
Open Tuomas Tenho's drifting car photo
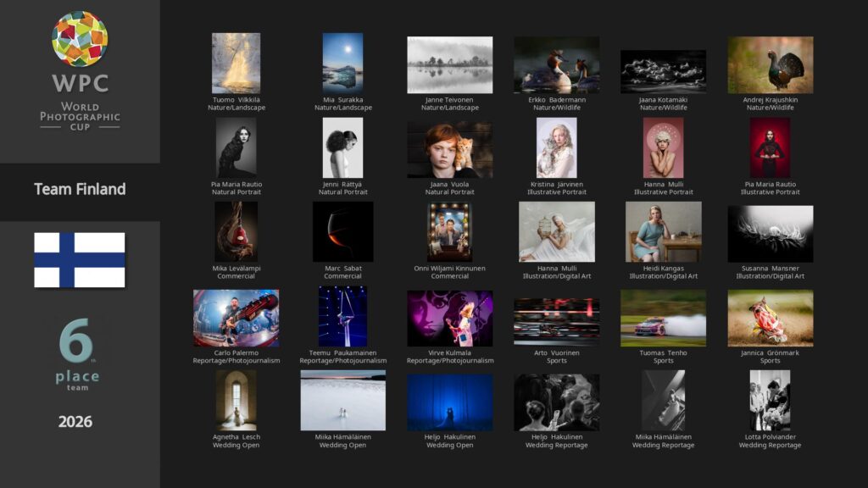click(663, 319)
